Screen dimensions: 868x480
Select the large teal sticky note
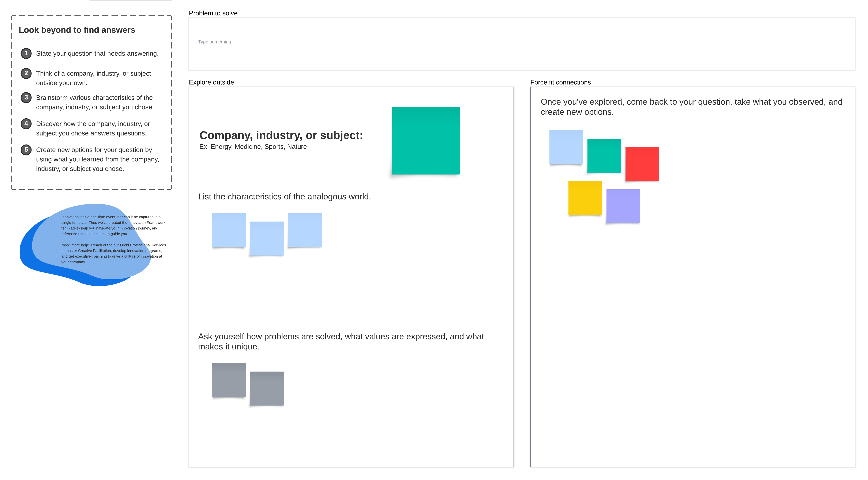(x=426, y=140)
